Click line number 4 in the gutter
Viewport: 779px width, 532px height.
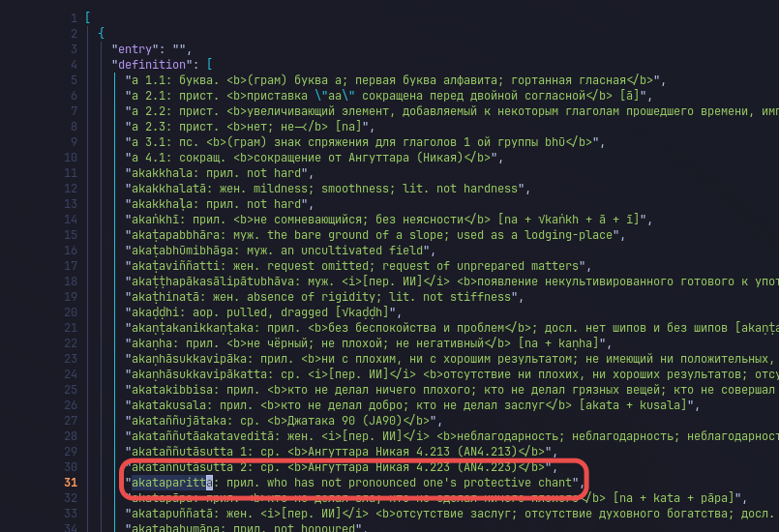pyautogui.click(x=73, y=65)
